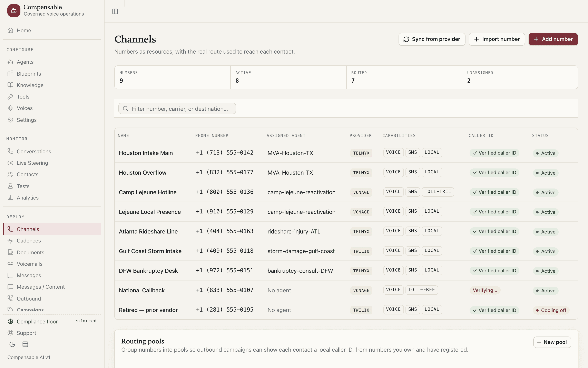The image size is (588, 368).
Task: Click storm-damage-gulf-coast agent cell
Action: coord(301,251)
